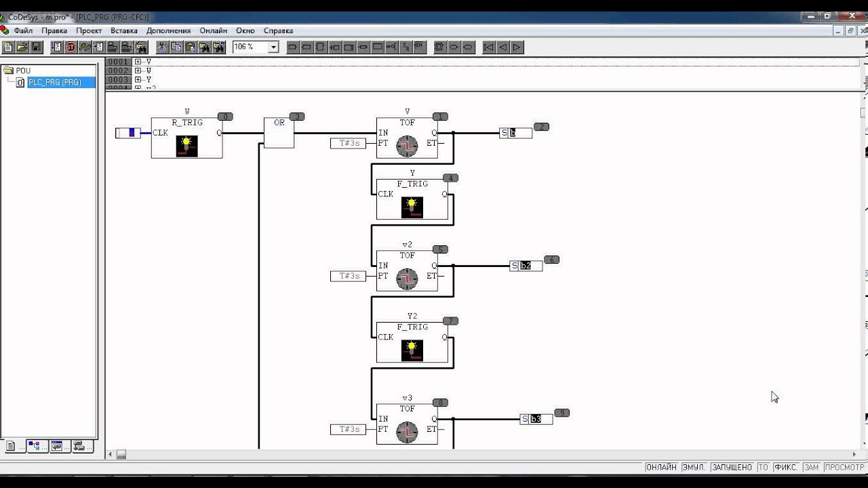Image resolution: width=868 pixels, height=488 pixels.
Task: Select the CFC Output element tool
Action: click(x=307, y=47)
